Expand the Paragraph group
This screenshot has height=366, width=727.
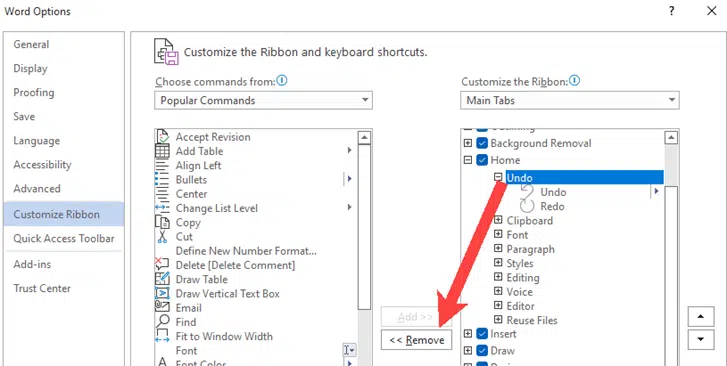(498, 249)
